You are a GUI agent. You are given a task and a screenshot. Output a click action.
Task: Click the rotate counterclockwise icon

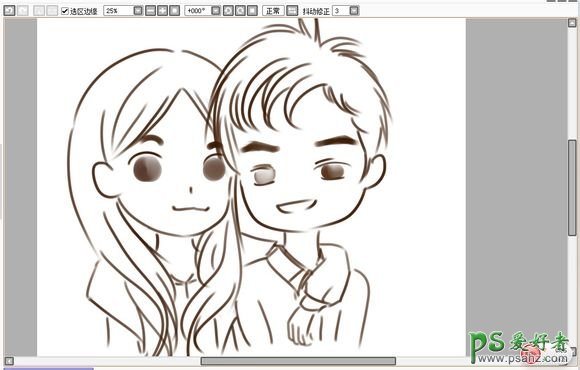pyautogui.click(x=228, y=10)
